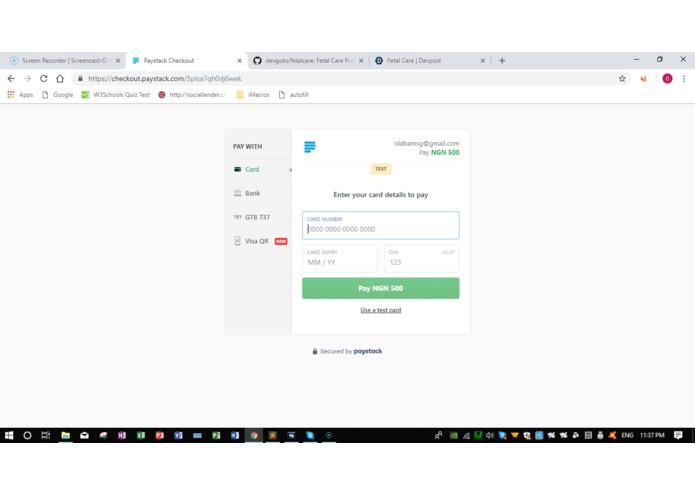Open the Google bookmark
The height and width of the screenshot is (494, 695).
58,95
